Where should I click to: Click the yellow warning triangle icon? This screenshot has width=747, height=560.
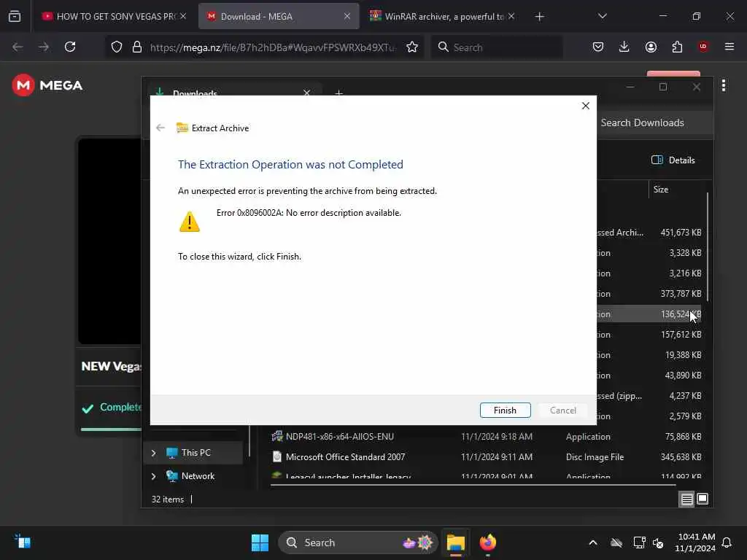pos(189,222)
